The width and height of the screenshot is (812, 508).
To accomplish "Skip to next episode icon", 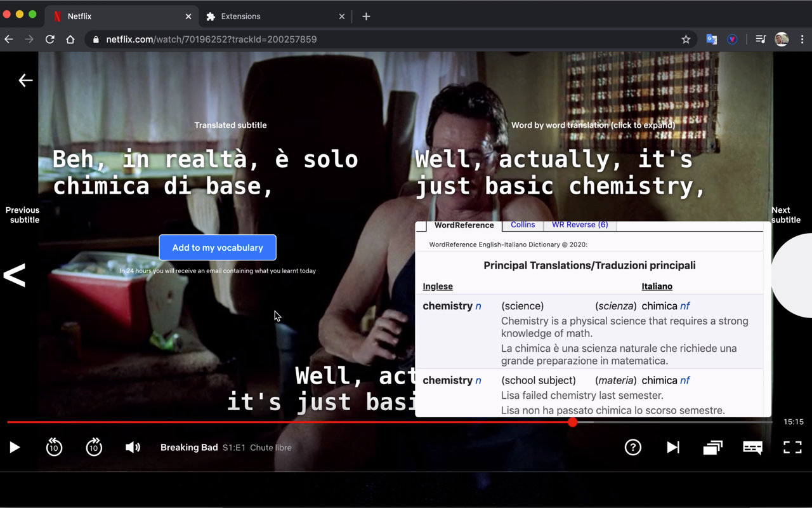I will [672, 448].
